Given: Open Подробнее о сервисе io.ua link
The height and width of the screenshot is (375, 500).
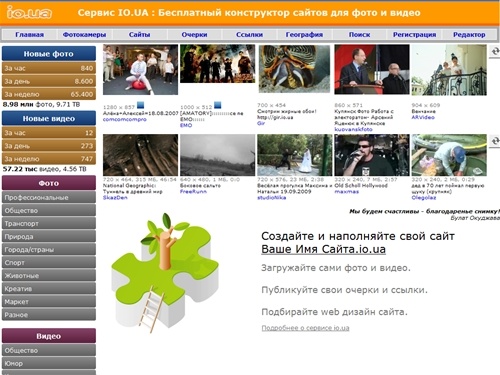Looking at the screenshot, I should point(305,328).
